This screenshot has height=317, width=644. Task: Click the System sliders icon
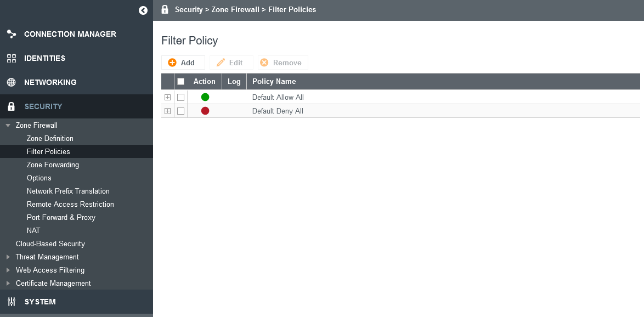coord(12,302)
